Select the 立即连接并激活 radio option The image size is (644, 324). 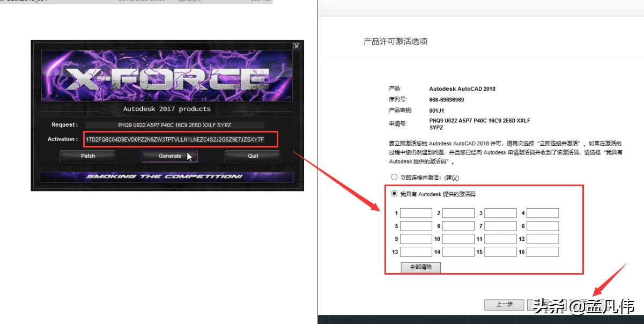click(x=394, y=177)
